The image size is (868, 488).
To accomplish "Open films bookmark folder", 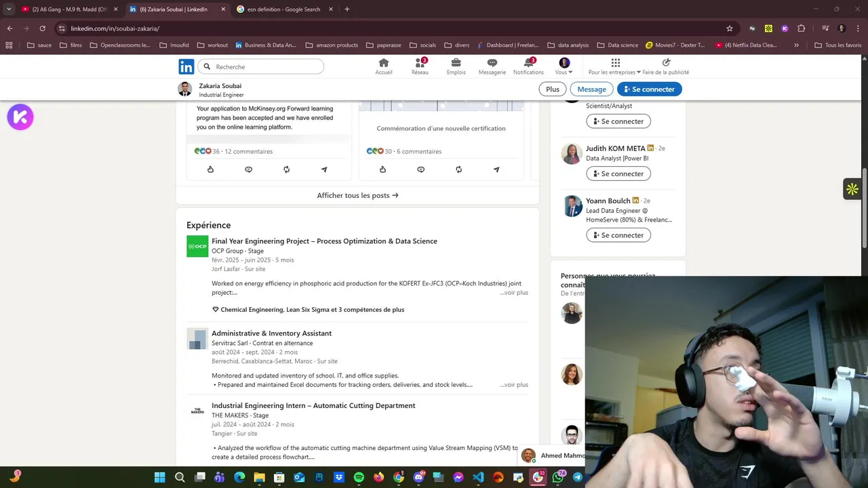I will coord(71,45).
